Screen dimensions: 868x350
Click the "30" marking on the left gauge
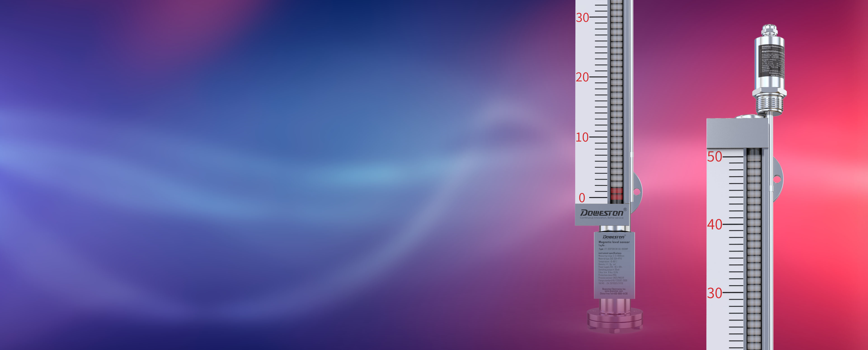click(x=582, y=17)
